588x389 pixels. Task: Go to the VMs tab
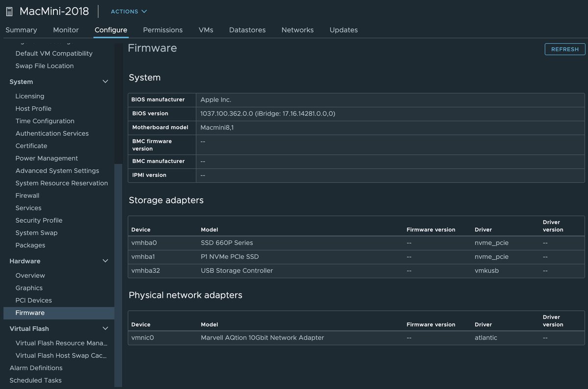(x=206, y=30)
